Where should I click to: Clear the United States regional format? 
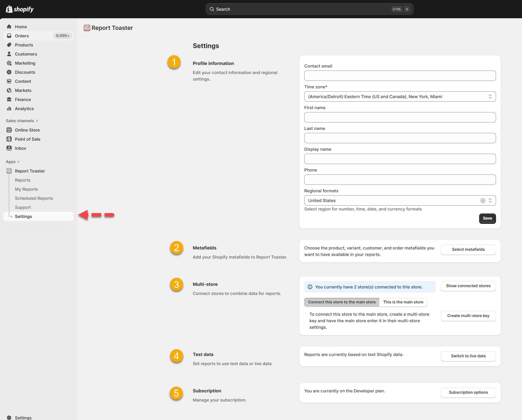483,201
